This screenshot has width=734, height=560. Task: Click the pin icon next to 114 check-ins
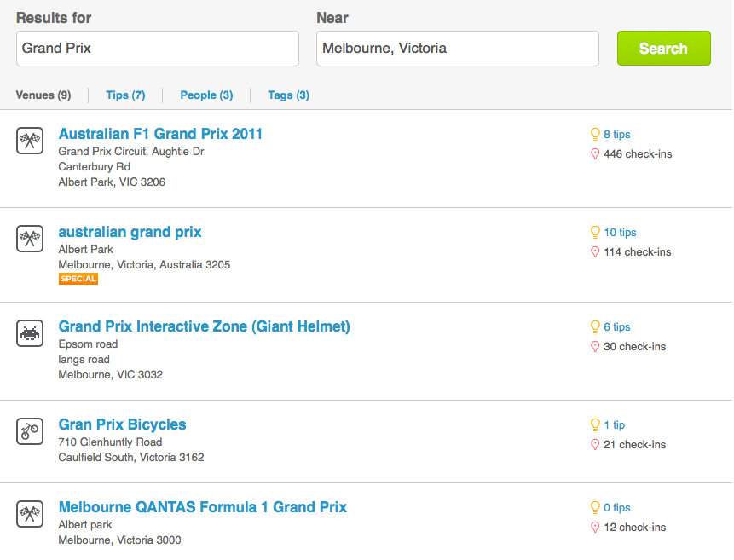coord(595,252)
